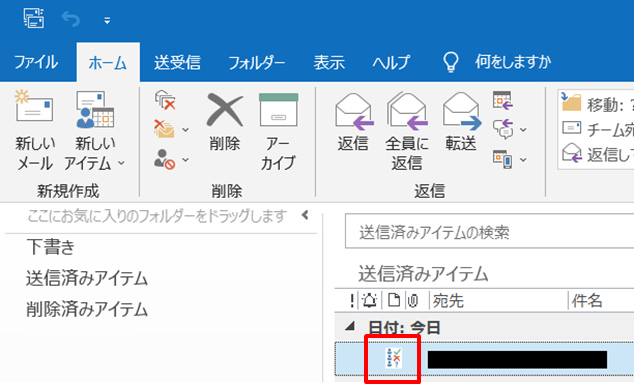Choose the チーム宛て quick step
Image resolution: width=634 pixels, height=384 pixels.
[598, 129]
